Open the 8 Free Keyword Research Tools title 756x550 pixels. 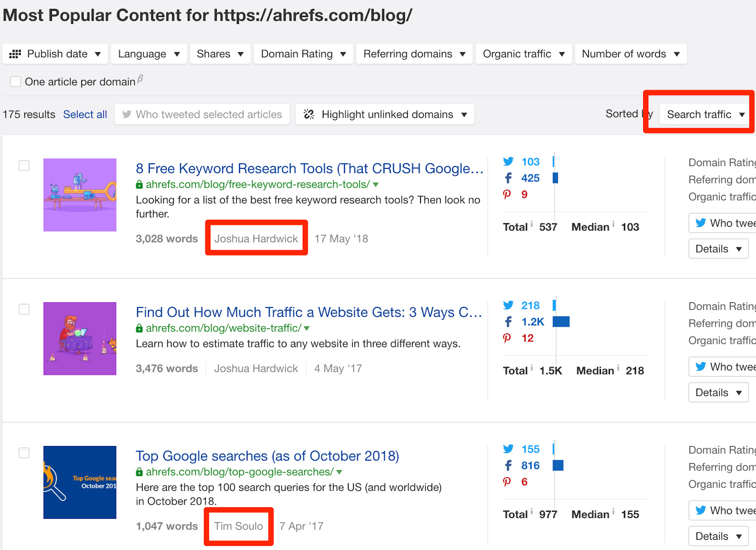click(x=309, y=168)
